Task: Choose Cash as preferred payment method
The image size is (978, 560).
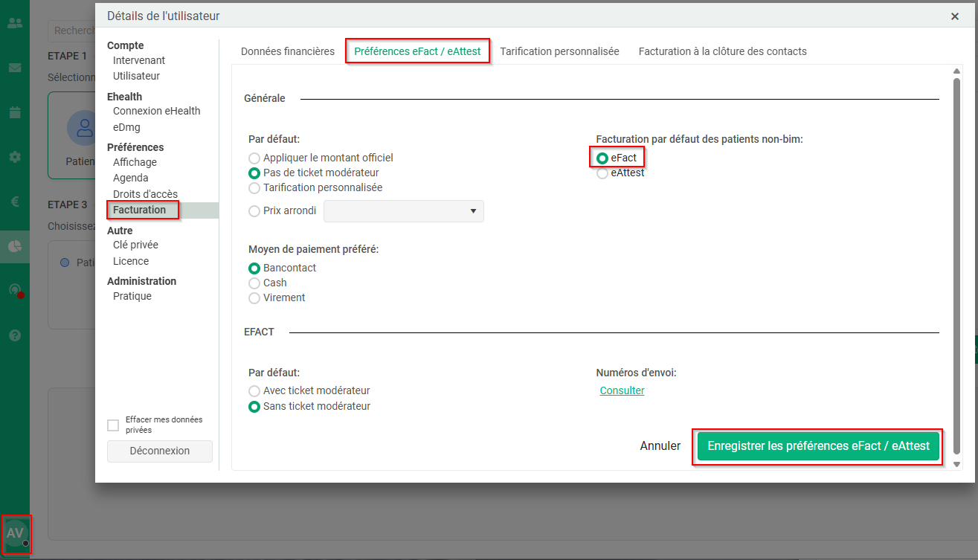Action: (254, 283)
